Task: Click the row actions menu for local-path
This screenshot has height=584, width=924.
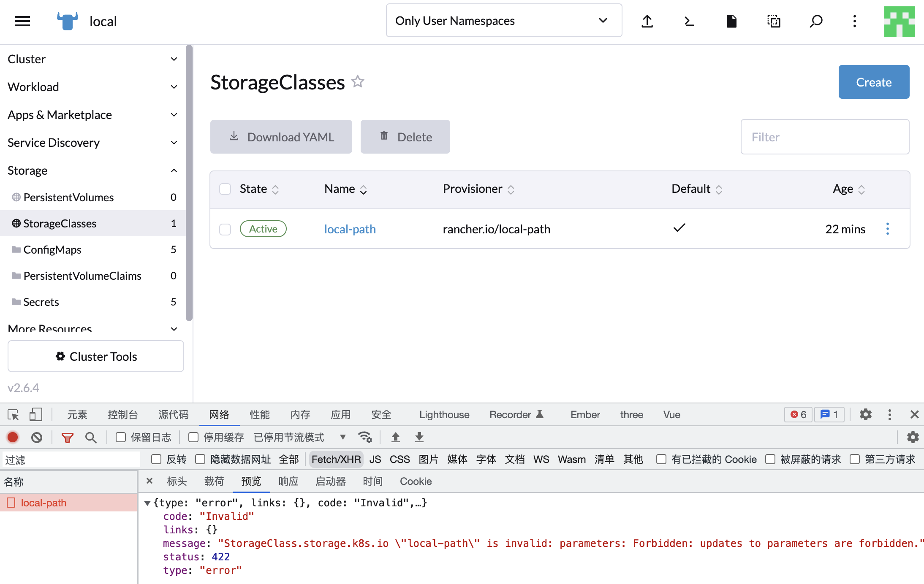Action: (887, 229)
